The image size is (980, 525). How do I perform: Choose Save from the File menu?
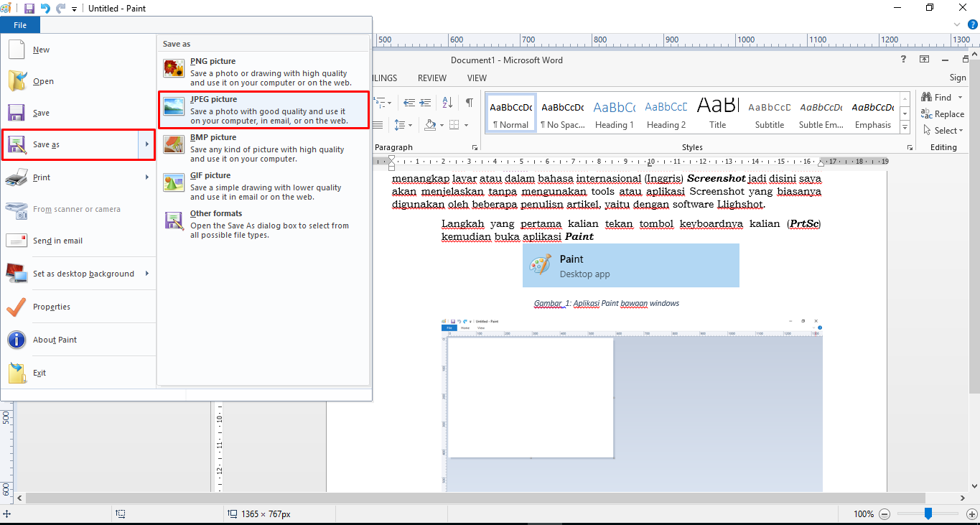click(x=78, y=113)
